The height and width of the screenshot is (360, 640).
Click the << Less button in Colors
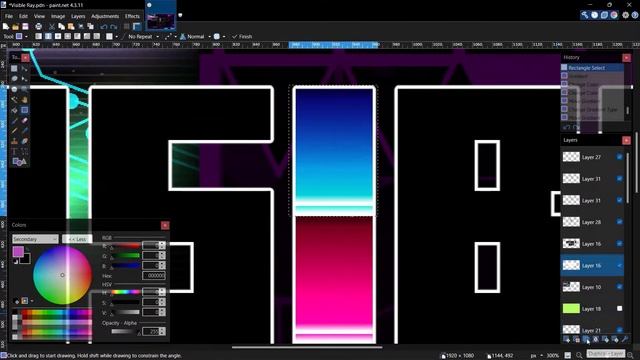[77, 239]
